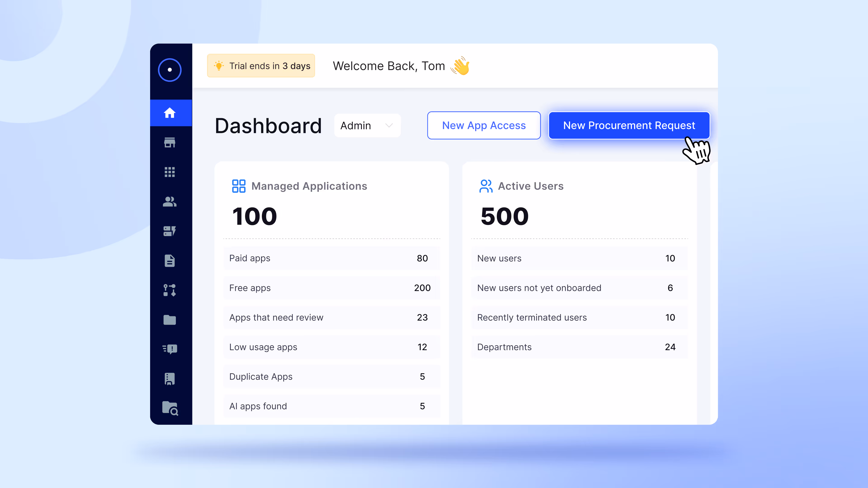868x488 pixels.
Task: Open the Apps that need review row
Action: point(331,318)
